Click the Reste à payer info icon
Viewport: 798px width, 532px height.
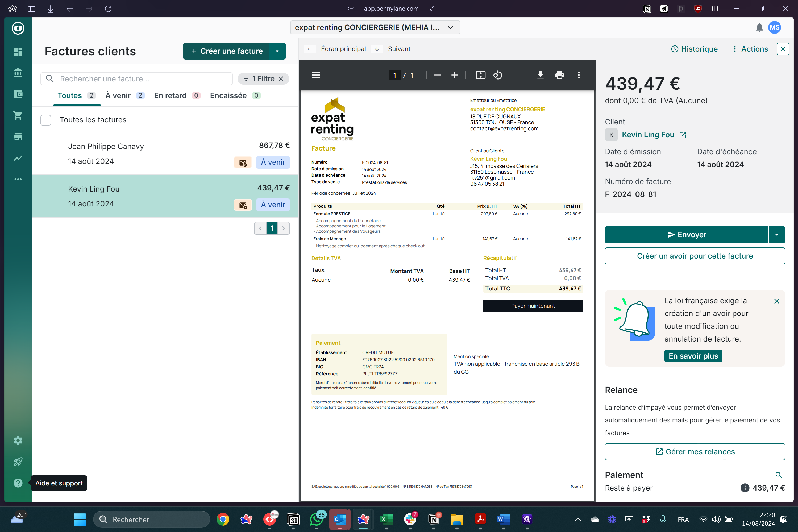pyautogui.click(x=745, y=488)
